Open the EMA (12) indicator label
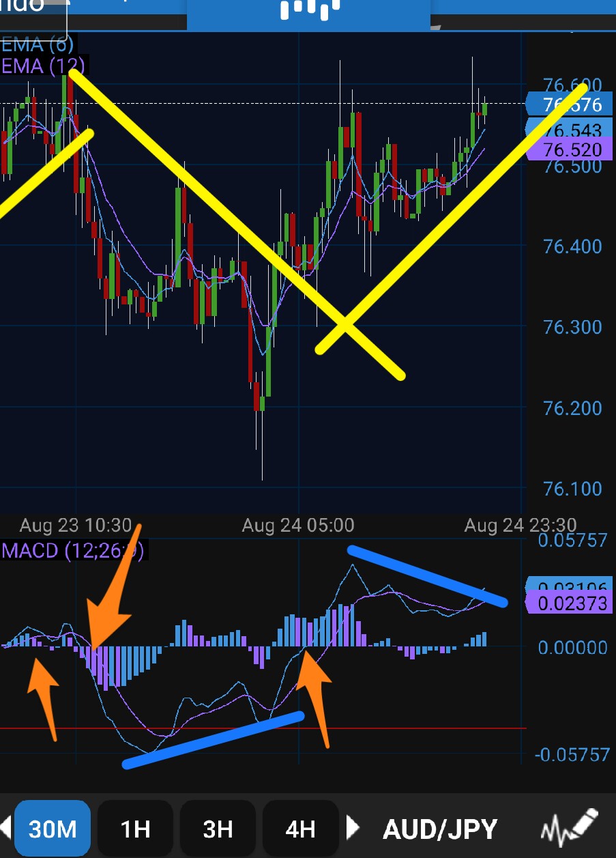 [43, 66]
